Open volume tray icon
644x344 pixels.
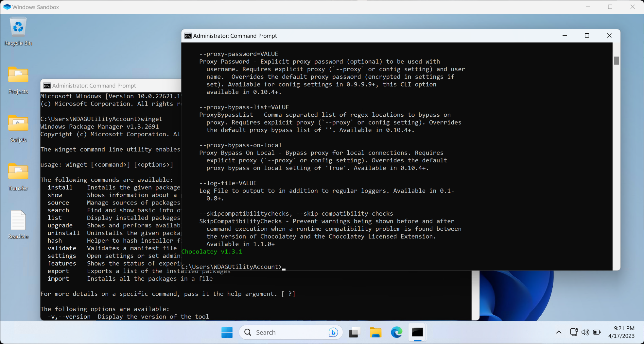click(585, 332)
